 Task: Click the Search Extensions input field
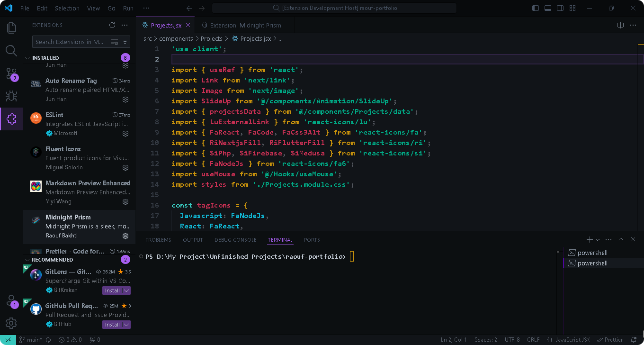(x=71, y=42)
